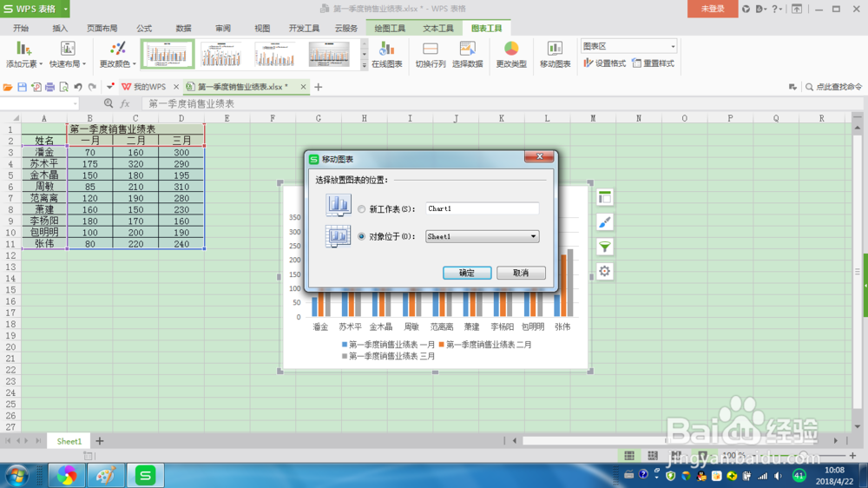Select the dark fourth chart style thumbnail

tap(329, 55)
